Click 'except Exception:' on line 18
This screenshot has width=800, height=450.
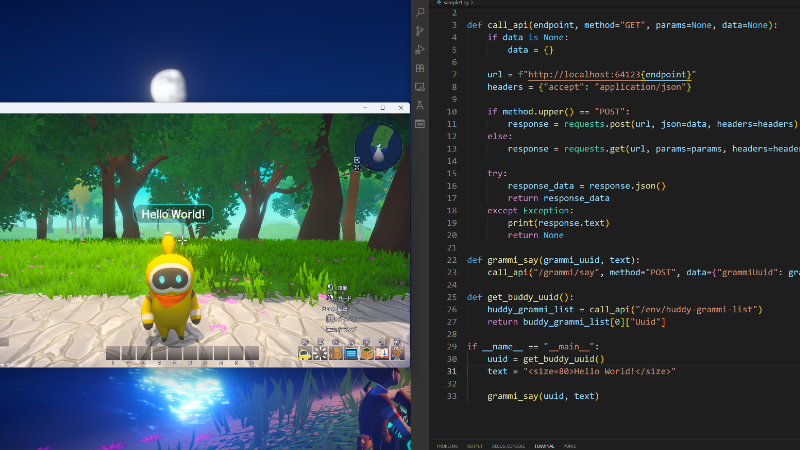coord(530,211)
